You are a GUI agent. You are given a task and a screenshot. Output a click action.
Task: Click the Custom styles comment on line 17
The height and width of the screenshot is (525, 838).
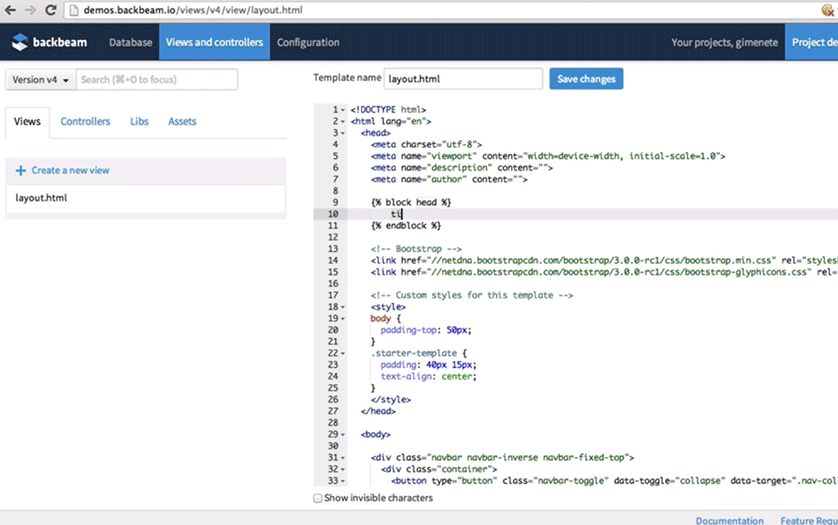point(472,295)
